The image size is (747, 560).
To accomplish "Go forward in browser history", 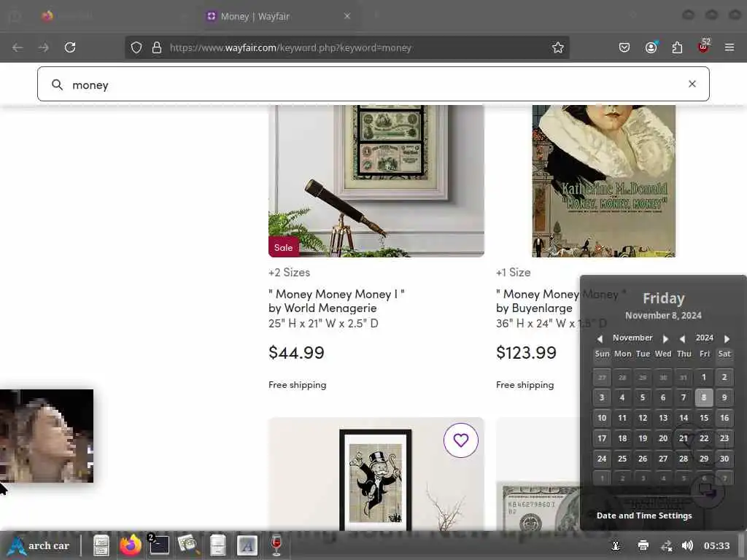I will 43,47.
